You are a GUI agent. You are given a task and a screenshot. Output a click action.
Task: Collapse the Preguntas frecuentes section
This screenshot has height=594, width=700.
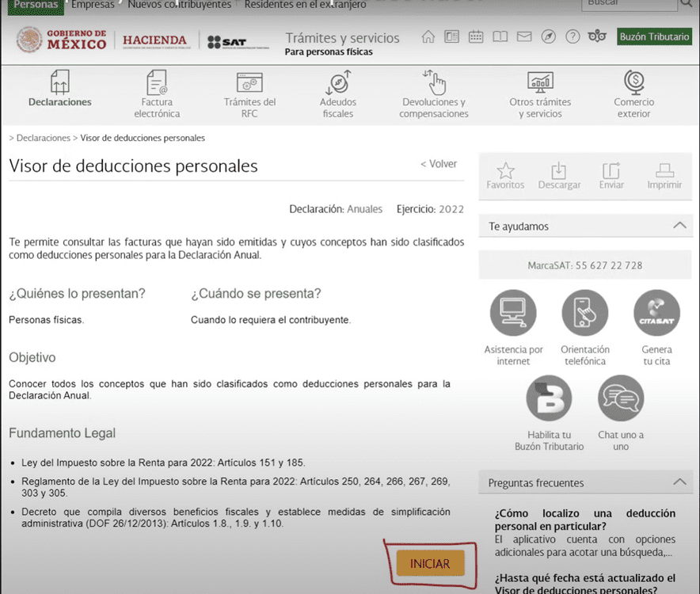[x=679, y=482]
